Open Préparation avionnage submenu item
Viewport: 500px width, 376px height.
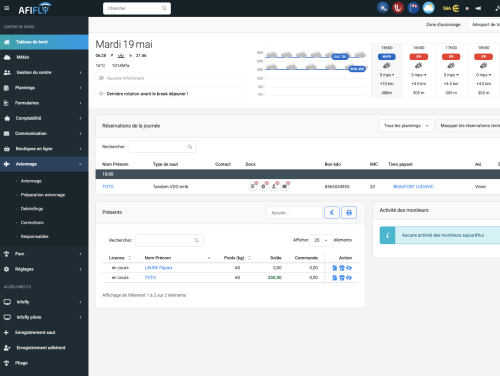[43, 195]
